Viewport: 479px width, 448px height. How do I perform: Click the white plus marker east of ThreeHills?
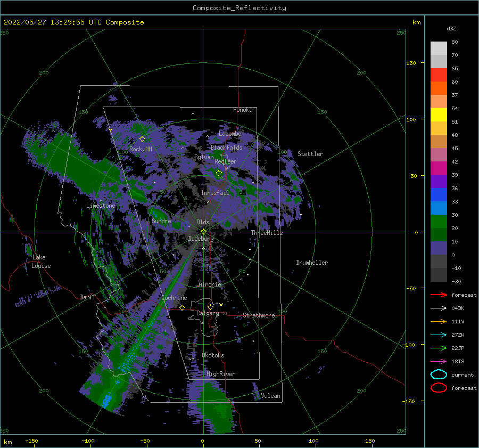pyautogui.click(x=301, y=214)
